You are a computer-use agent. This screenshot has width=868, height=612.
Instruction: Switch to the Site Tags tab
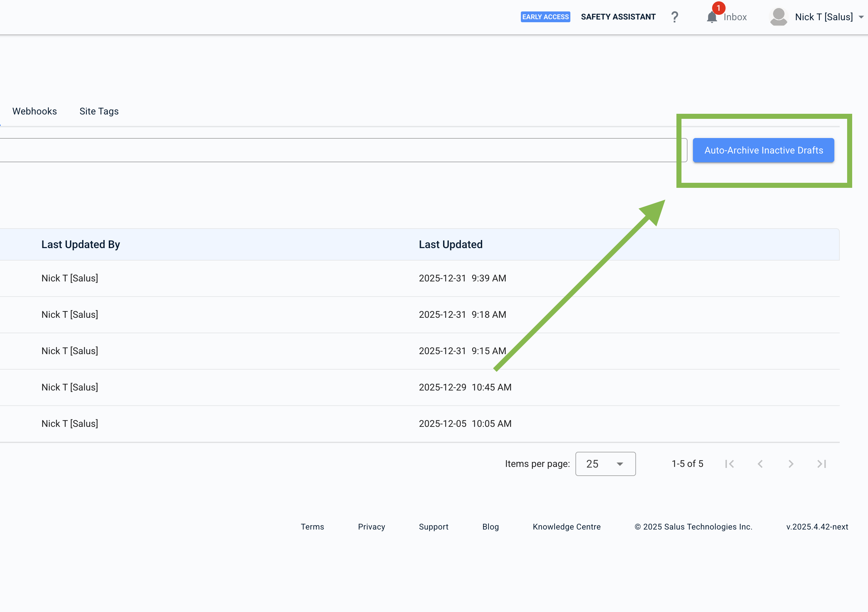click(99, 111)
